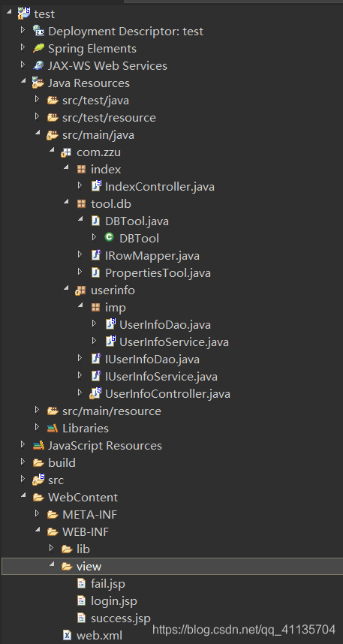Image resolution: width=343 pixels, height=644 pixels.
Task: Click the login.jsp file icon
Action: coord(81,600)
